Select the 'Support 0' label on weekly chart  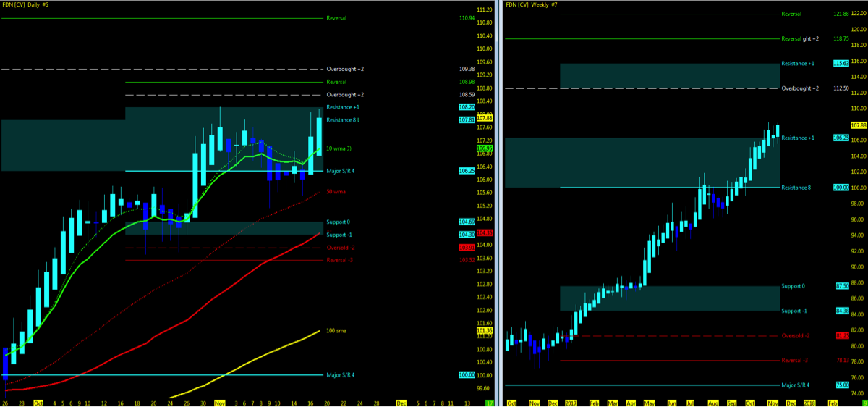point(793,286)
